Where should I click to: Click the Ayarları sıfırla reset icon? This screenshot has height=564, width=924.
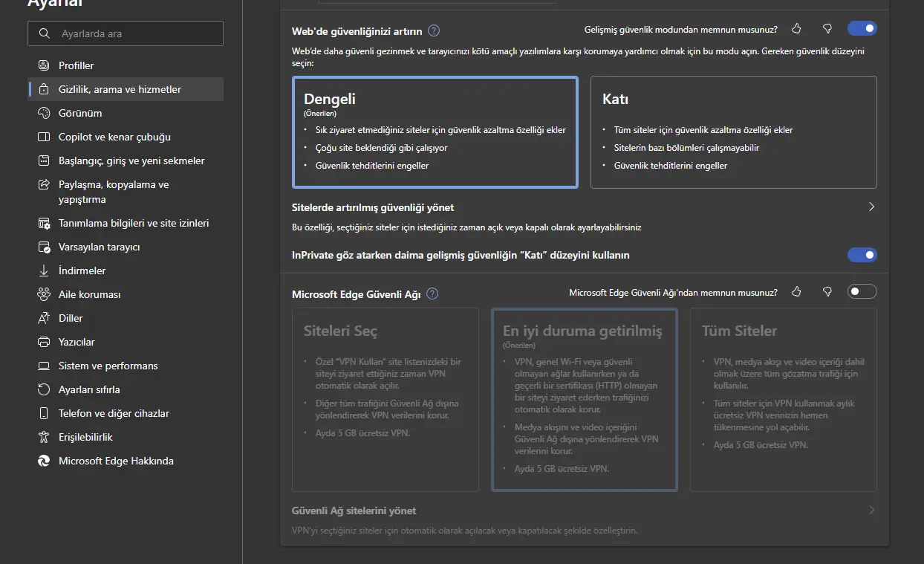tap(44, 389)
